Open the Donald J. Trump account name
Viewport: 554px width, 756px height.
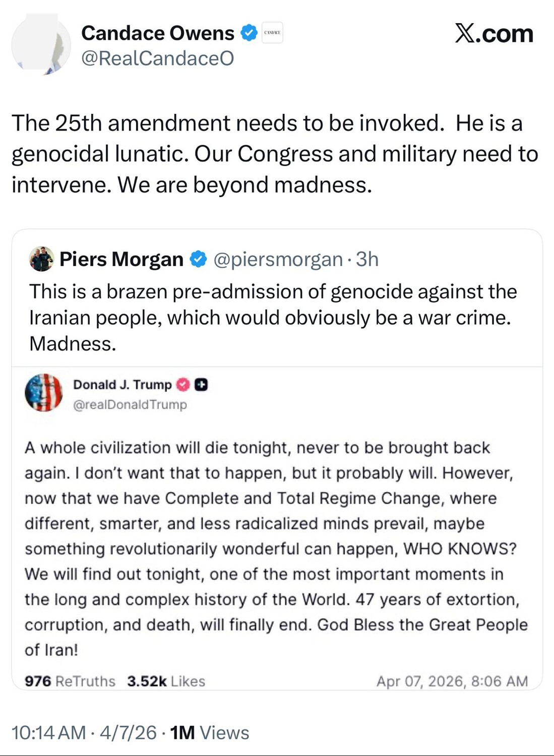point(122,385)
